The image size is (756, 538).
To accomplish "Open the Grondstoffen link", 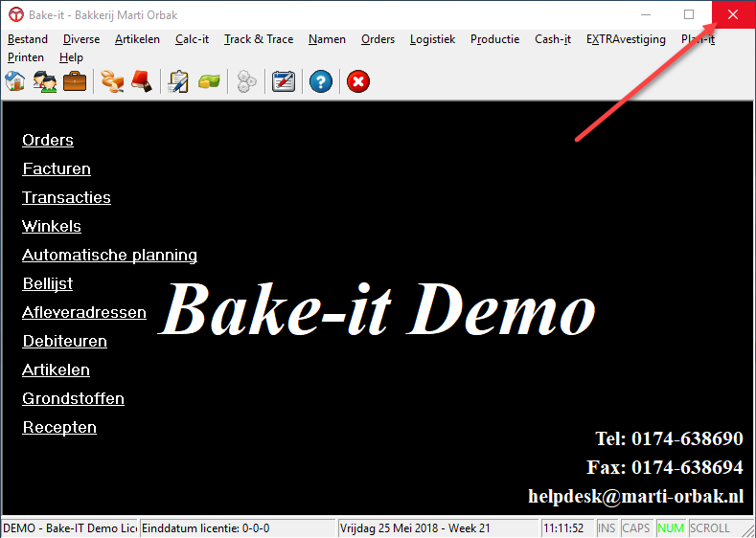I will [73, 399].
